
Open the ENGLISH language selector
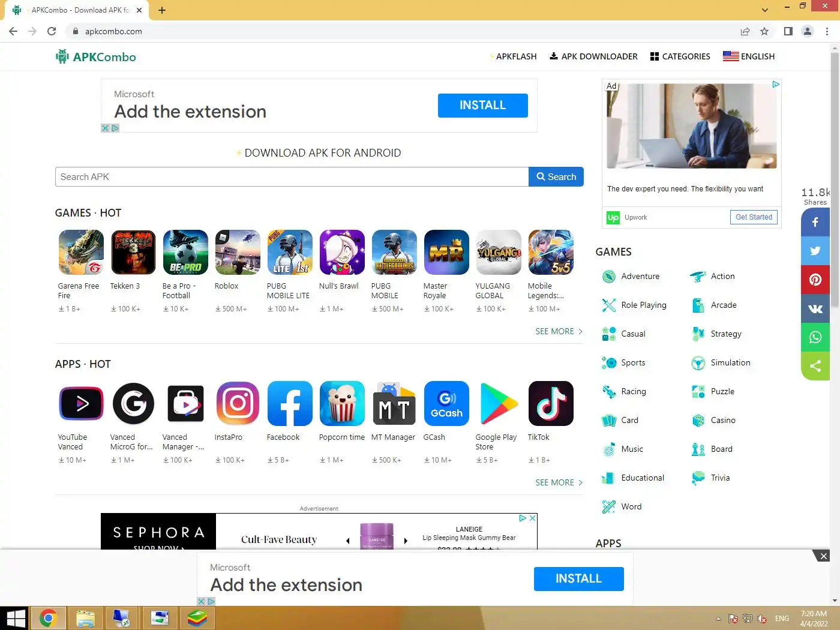749,56
